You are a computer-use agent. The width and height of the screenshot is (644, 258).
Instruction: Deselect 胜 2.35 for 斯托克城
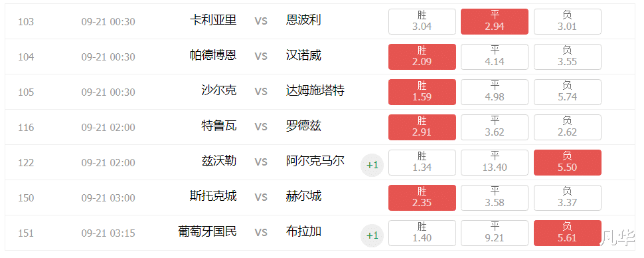coord(422,198)
